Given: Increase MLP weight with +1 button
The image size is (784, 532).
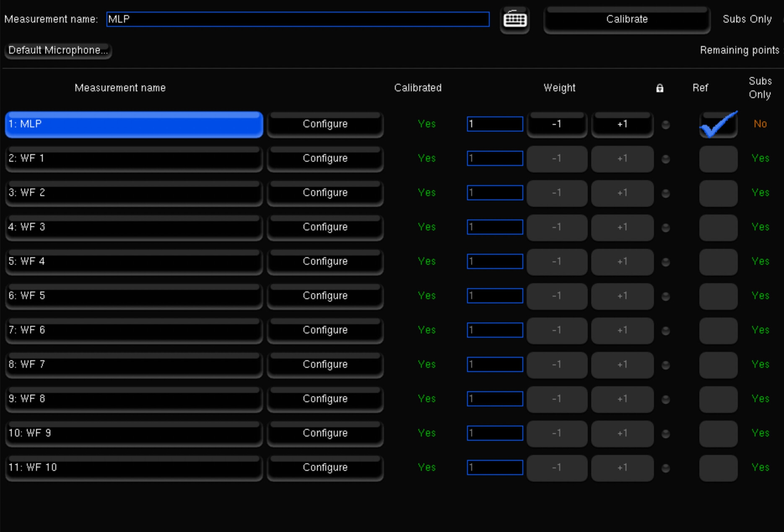Looking at the screenshot, I should tap(622, 124).
